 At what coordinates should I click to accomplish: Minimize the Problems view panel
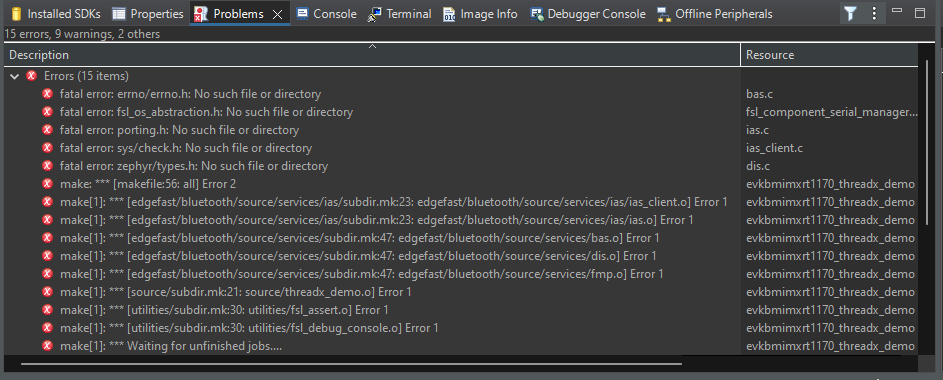pyautogui.click(x=897, y=11)
